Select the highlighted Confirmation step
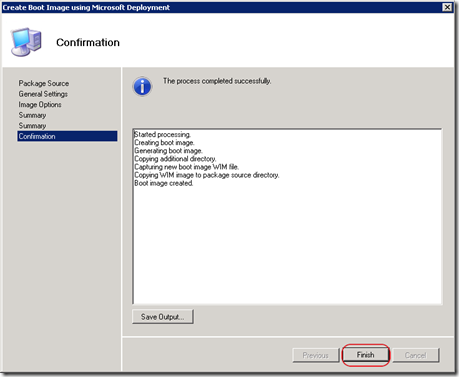459x377 pixels. point(67,136)
